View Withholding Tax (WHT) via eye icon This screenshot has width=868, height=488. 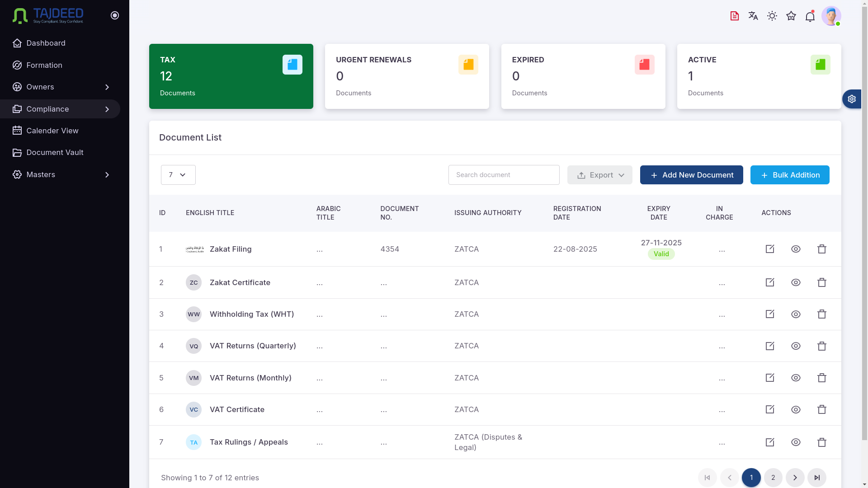(x=796, y=314)
